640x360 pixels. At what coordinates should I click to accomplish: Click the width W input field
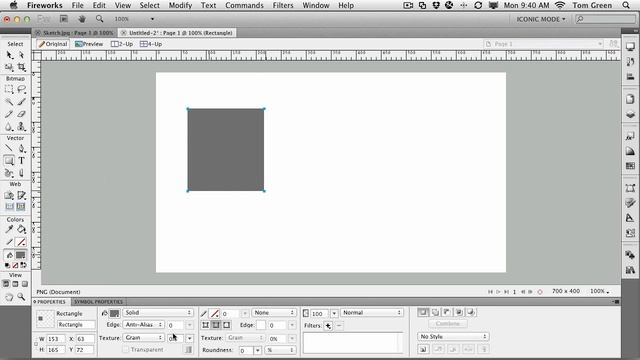click(56, 339)
